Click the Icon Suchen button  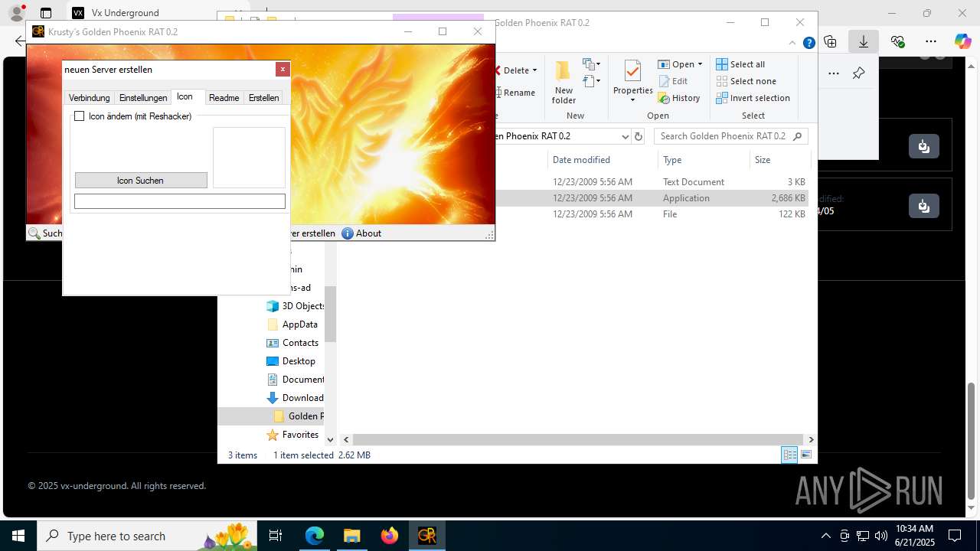141,181
